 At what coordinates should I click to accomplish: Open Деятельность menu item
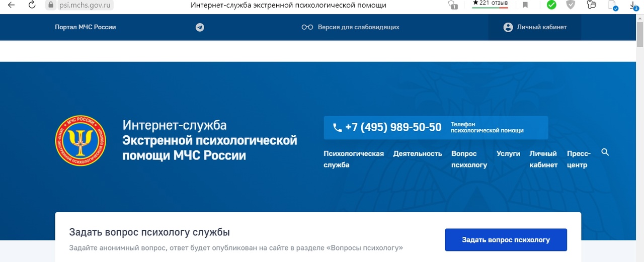[418, 153]
